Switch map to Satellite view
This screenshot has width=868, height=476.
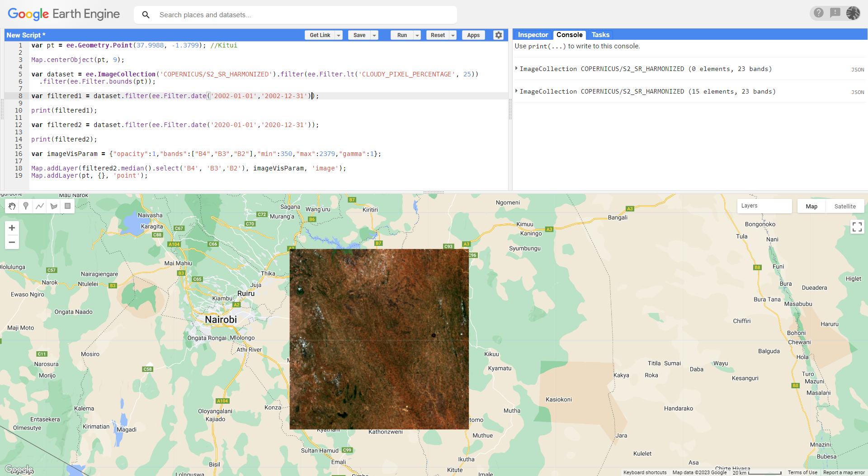click(845, 206)
